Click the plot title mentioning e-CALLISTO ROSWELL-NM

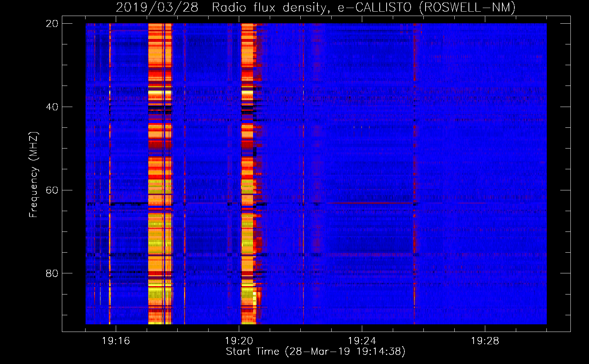click(316, 8)
